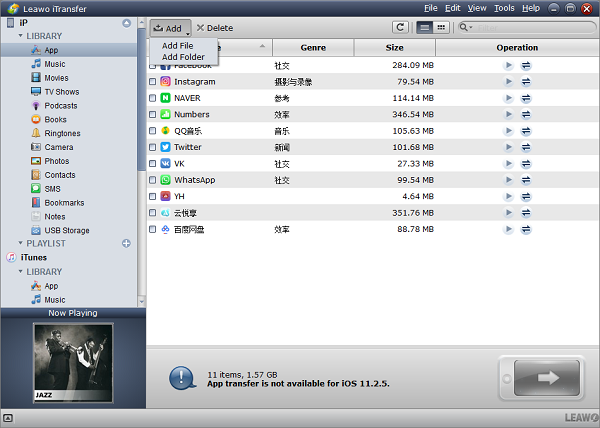
Task: Tick the NAVER checkbox
Action: pos(152,98)
